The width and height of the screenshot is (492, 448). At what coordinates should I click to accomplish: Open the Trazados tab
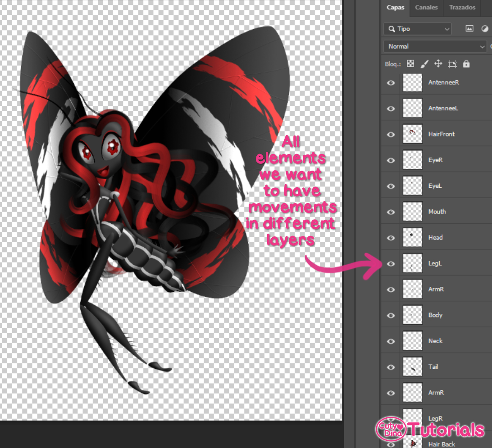(x=462, y=7)
